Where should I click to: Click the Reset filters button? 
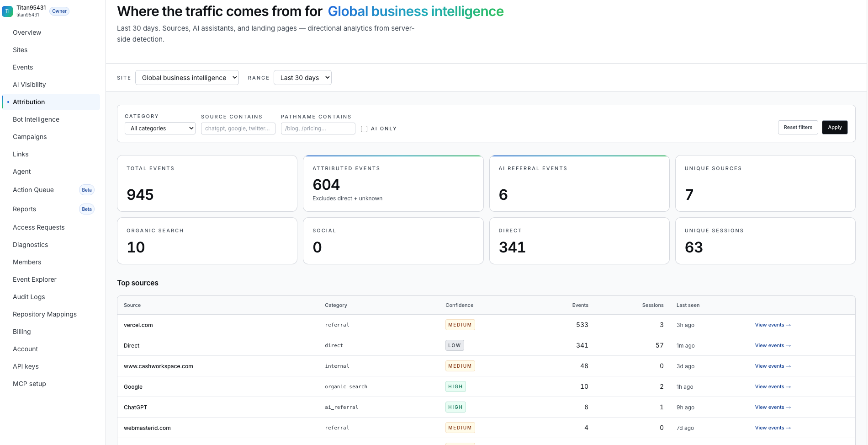798,127
